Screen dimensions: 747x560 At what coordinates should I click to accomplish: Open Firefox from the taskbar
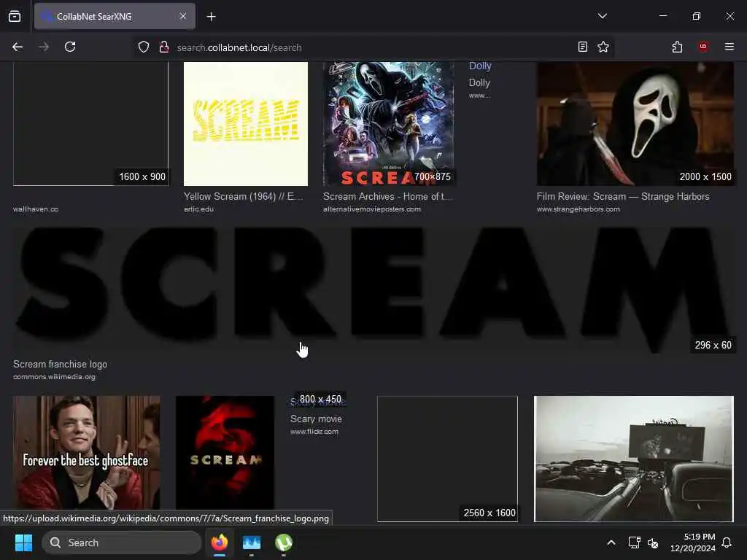coord(220,542)
